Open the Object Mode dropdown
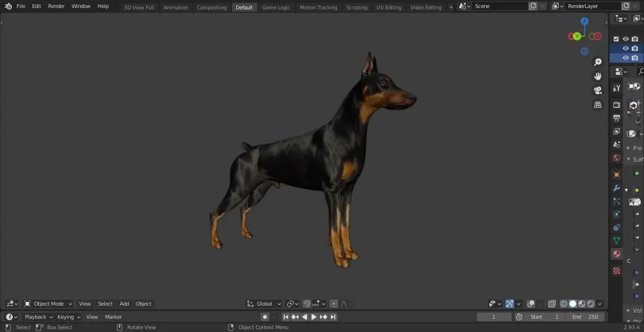 click(48, 304)
